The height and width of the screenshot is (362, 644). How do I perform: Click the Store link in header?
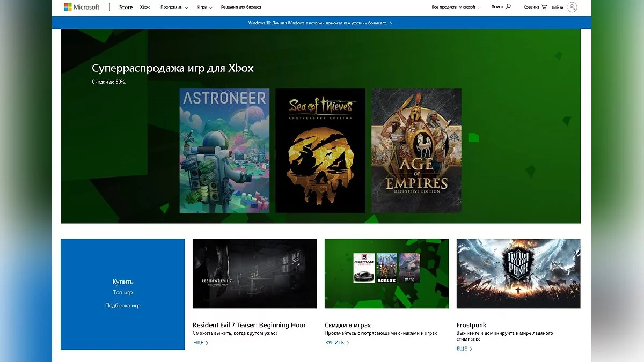click(126, 8)
